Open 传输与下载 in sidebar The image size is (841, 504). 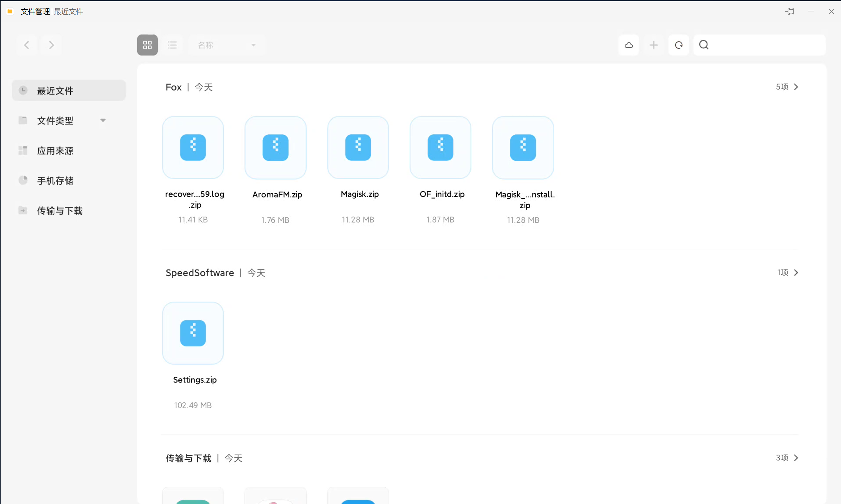point(69,211)
